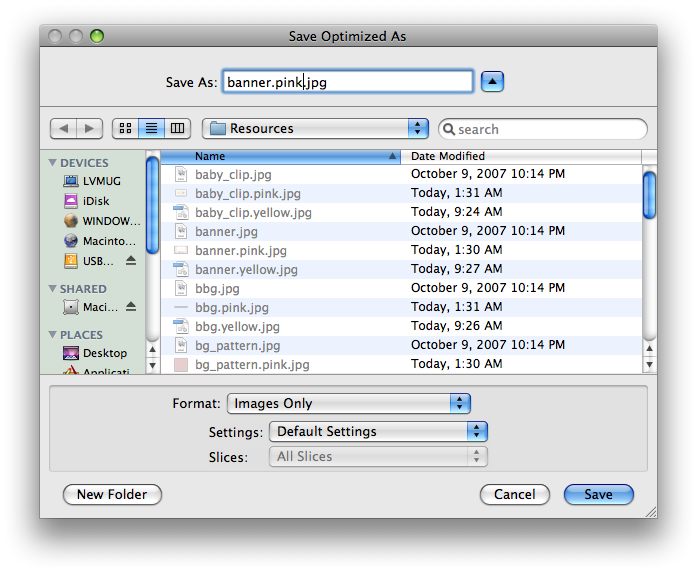Image resolution: width=697 pixels, height=573 pixels.
Task: Open Desktop in Places sidebar
Action: click(x=104, y=353)
